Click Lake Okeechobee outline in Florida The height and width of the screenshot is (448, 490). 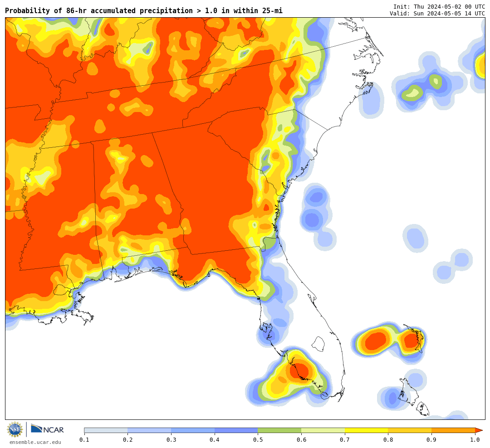click(x=318, y=344)
